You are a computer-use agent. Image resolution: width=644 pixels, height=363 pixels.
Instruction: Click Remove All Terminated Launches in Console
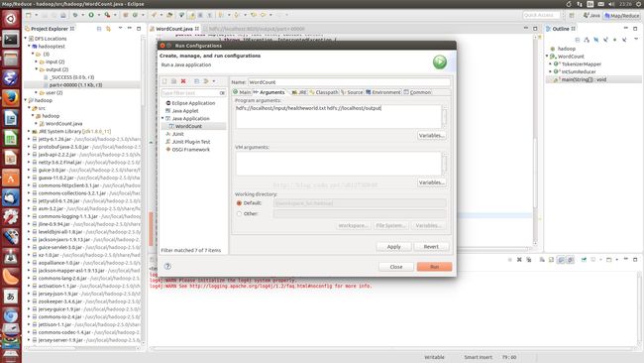[529, 260]
